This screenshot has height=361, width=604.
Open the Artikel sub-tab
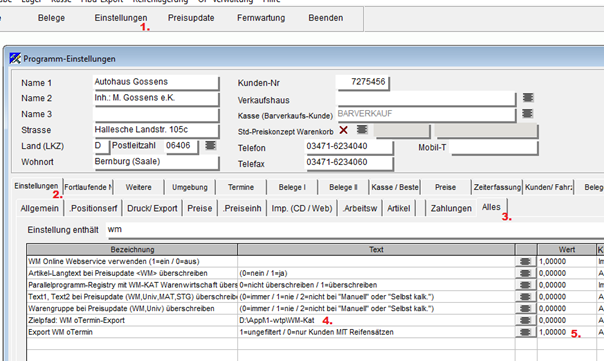pos(398,208)
